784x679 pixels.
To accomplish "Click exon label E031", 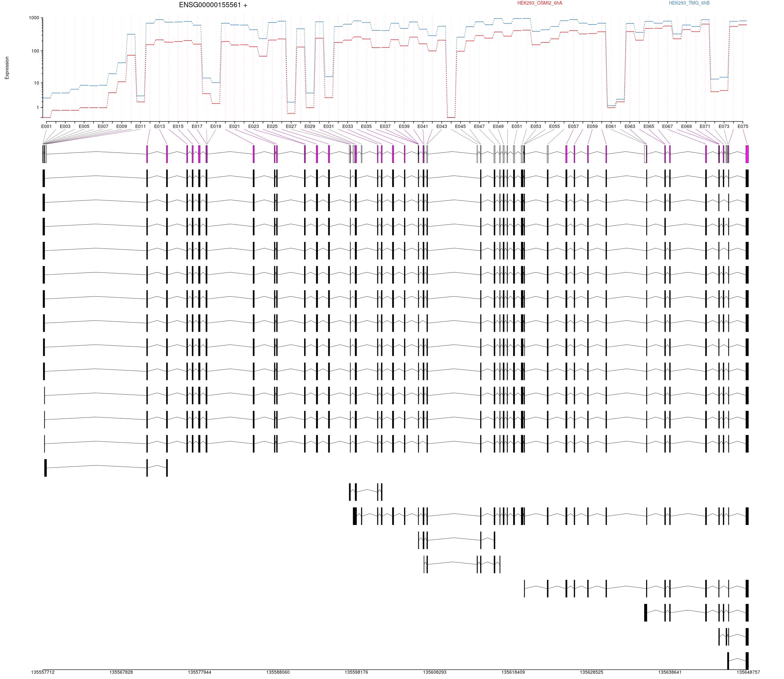I will [x=329, y=127].
